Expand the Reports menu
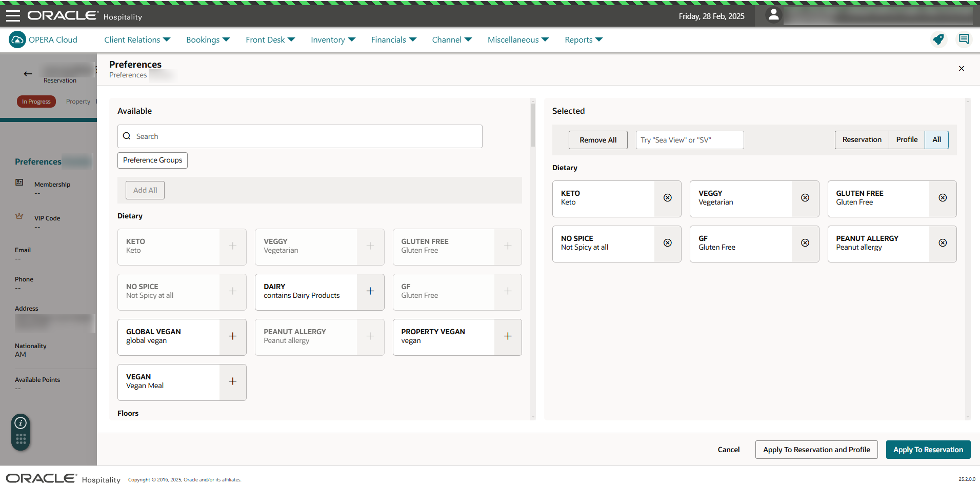This screenshot has height=486, width=980. coord(584,39)
